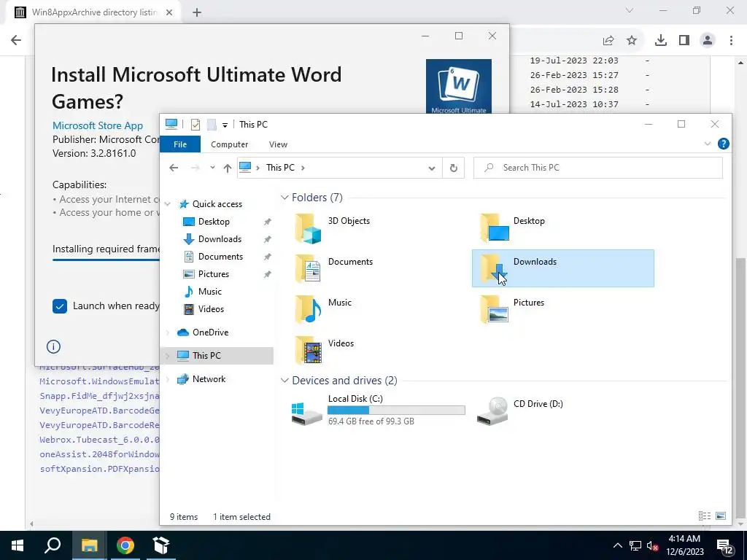Switch to large icons view layout
Screen dimensions: 747x560
720,516
